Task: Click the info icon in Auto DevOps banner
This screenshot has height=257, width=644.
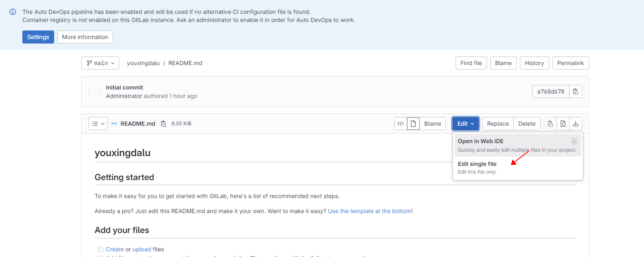Action: click(x=13, y=12)
